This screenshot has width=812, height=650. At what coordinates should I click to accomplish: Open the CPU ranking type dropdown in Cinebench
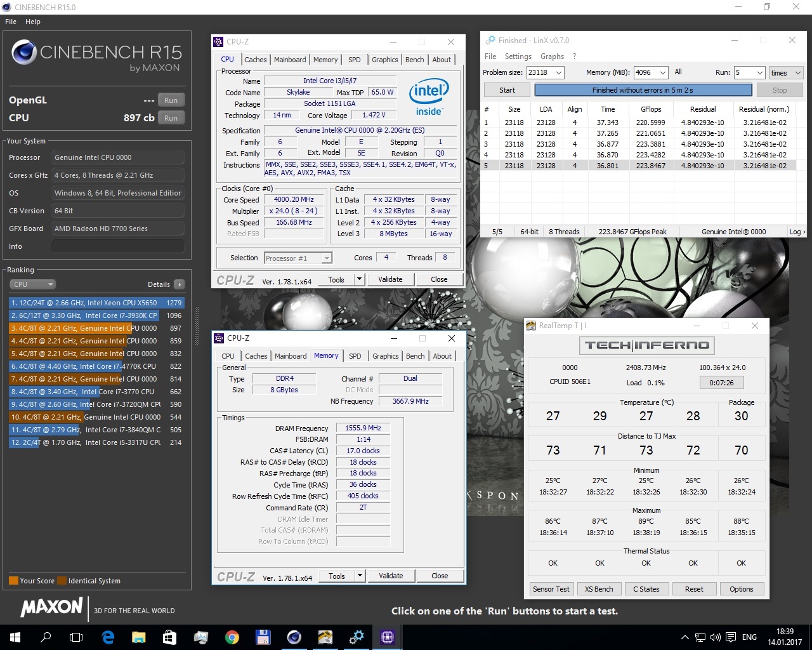33,284
